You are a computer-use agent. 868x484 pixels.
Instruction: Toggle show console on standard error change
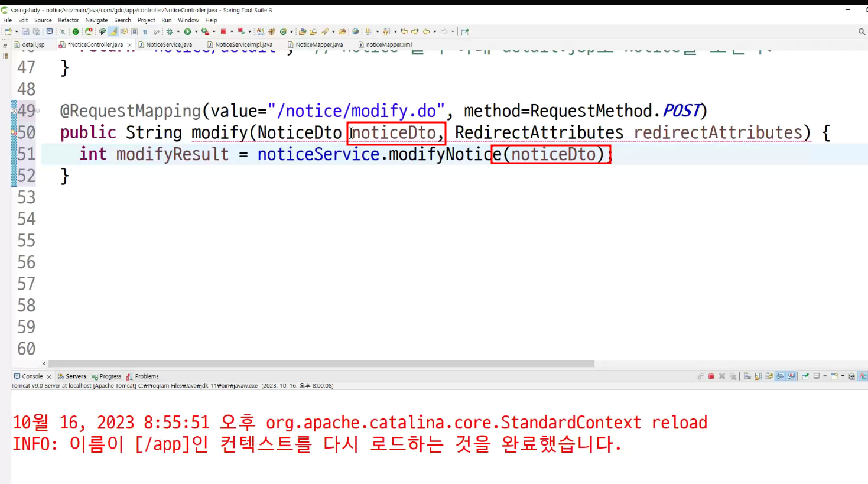(x=791, y=376)
